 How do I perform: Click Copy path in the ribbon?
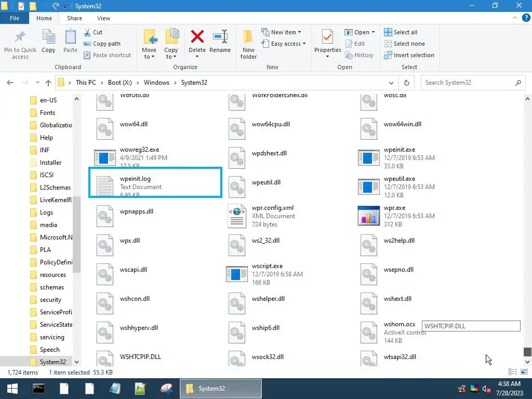102,44
